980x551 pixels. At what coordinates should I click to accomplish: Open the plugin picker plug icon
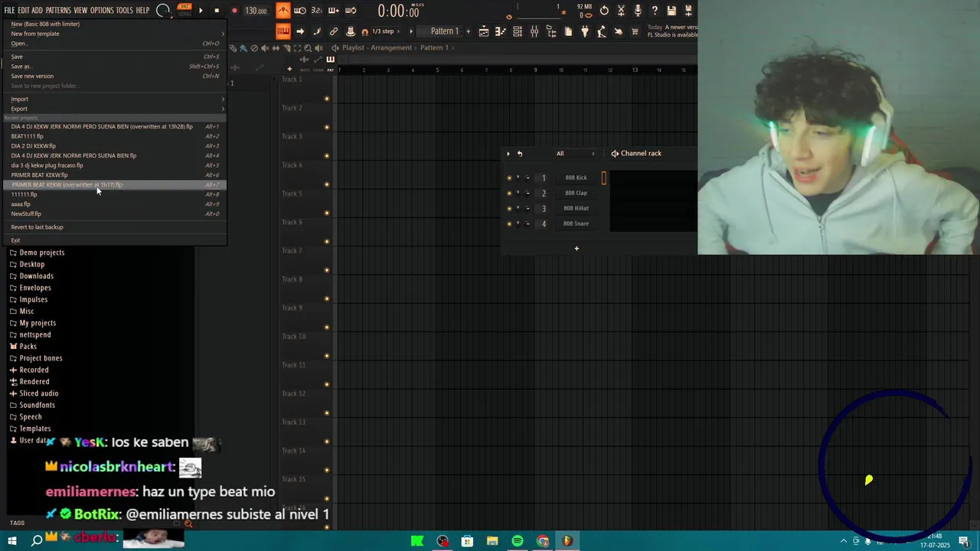[585, 31]
